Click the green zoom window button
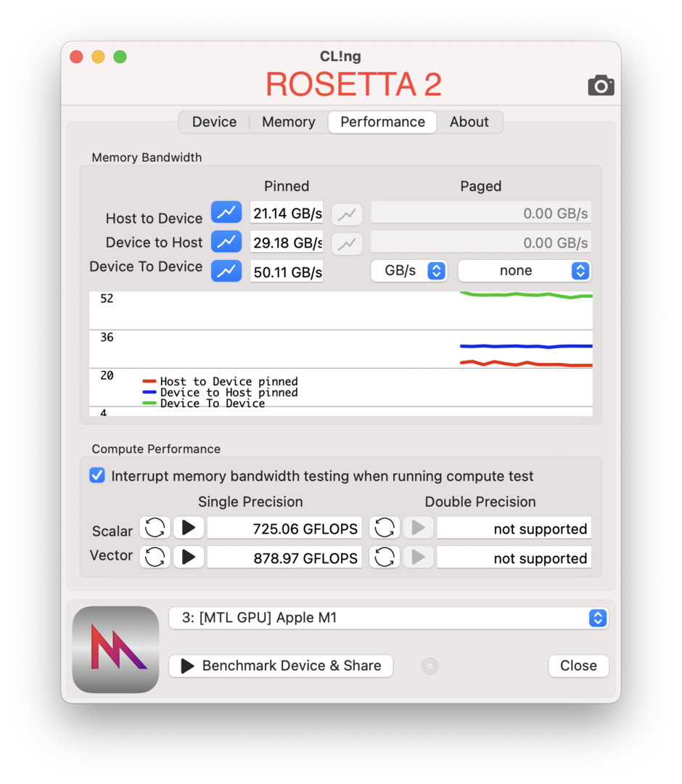Image resolution: width=682 pixels, height=784 pixels. click(120, 57)
